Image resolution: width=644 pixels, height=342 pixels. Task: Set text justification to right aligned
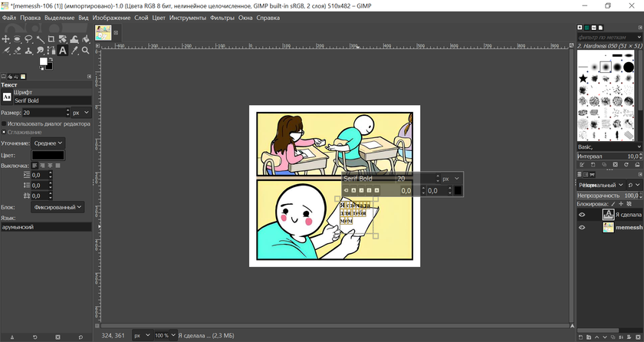coord(42,166)
